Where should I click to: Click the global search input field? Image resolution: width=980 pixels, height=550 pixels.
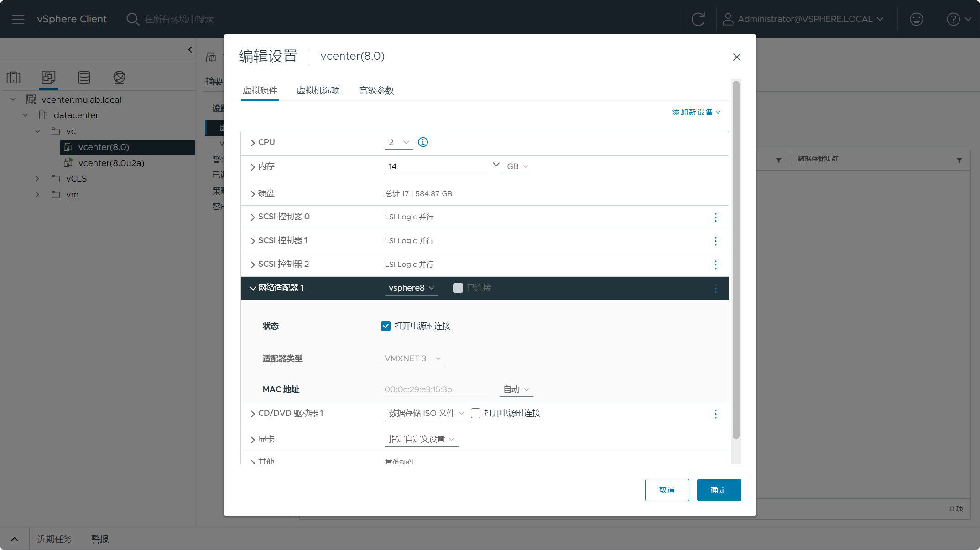coord(179,19)
